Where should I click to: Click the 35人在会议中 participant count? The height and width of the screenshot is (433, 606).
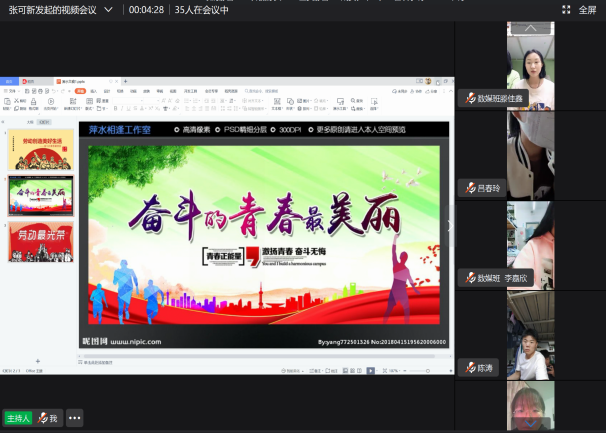tap(202, 9)
